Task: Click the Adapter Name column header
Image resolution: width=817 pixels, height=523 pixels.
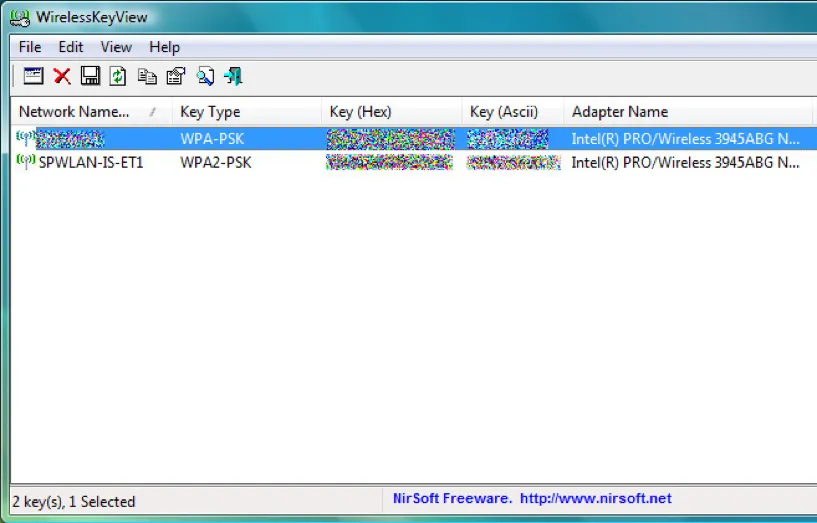Action: tap(620, 112)
